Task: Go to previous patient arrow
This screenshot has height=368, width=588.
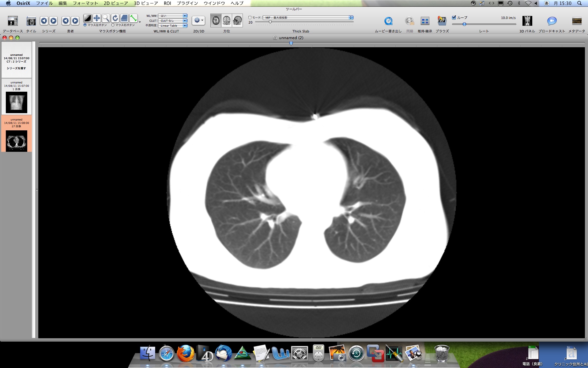Action: click(66, 21)
